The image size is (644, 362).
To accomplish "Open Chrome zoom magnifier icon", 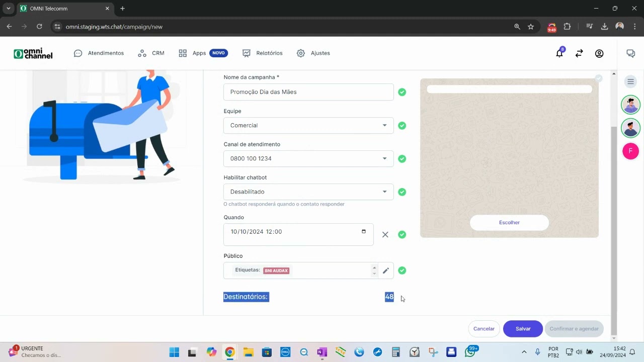I will point(517,27).
